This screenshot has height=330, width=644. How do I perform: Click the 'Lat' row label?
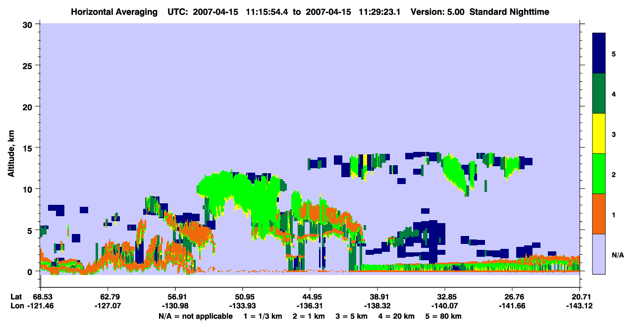(16, 297)
